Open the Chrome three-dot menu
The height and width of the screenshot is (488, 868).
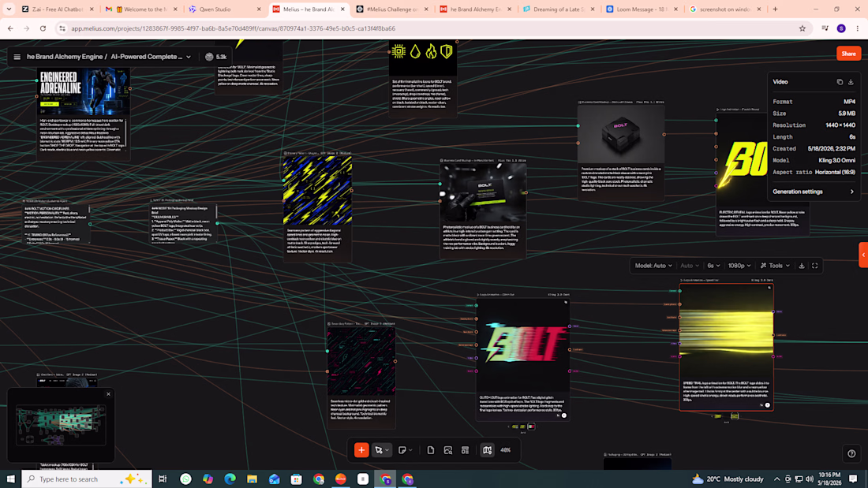(857, 28)
